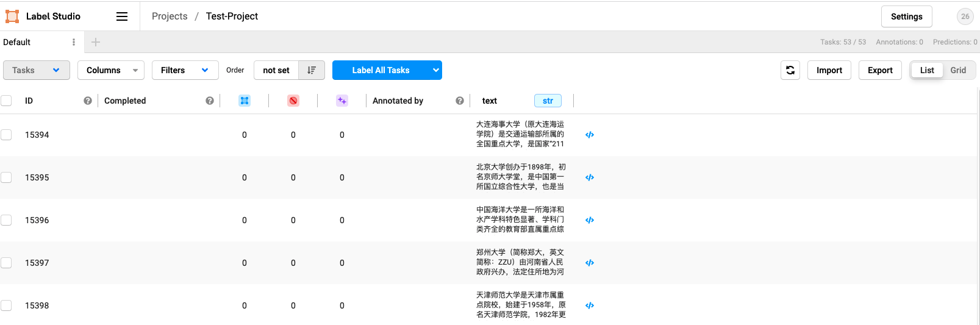Viewport: 980px width, 325px height.
Task: Add a new tab with plus icon
Action: (96, 42)
